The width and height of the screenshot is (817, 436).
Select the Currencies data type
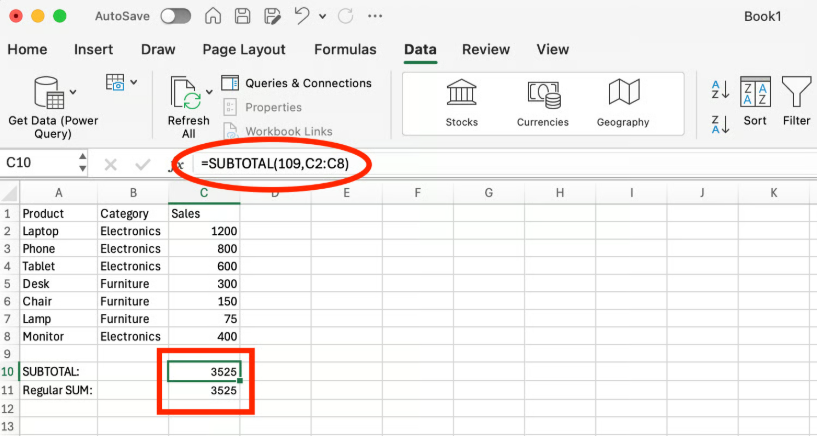(542, 102)
